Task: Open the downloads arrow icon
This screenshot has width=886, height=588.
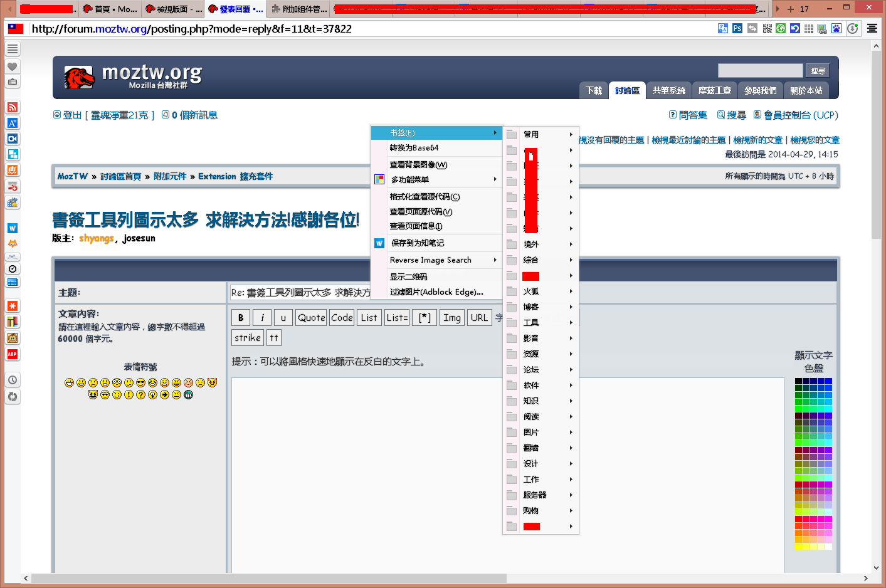Action: tap(853, 28)
